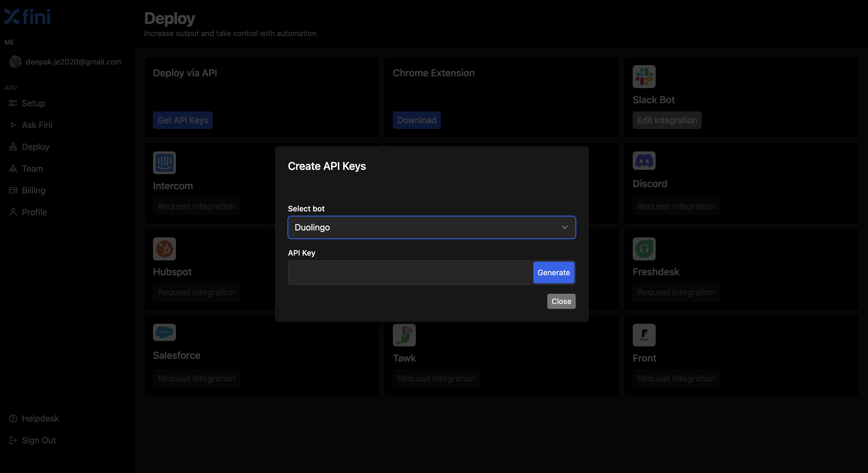This screenshot has height=473, width=868.
Task: Click the Salesforce cloud icon
Action: coord(164,332)
